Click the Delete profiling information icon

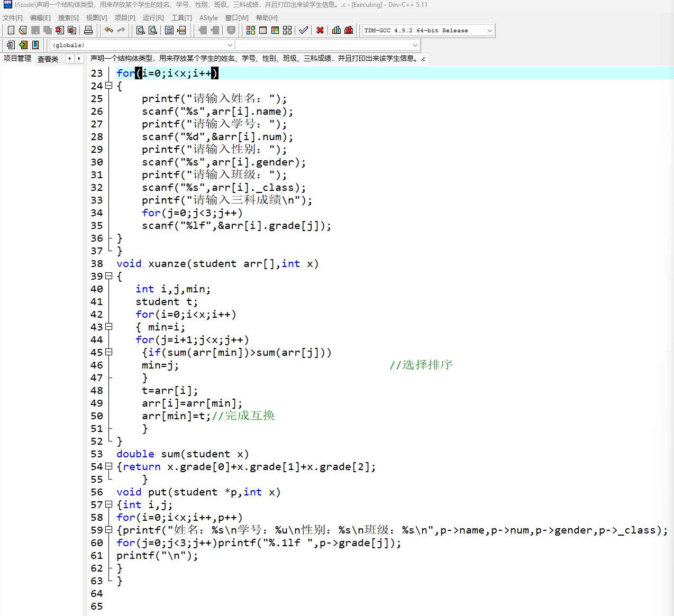click(349, 30)
